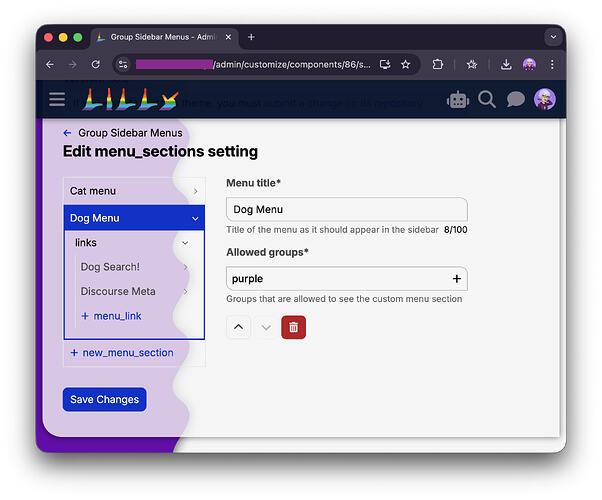
Task: Open the Dog Search! link entry
Action: [110, 267]
